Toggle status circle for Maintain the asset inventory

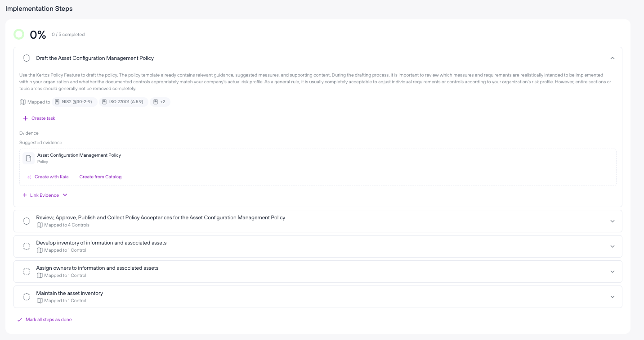click(x=27, y=297)
